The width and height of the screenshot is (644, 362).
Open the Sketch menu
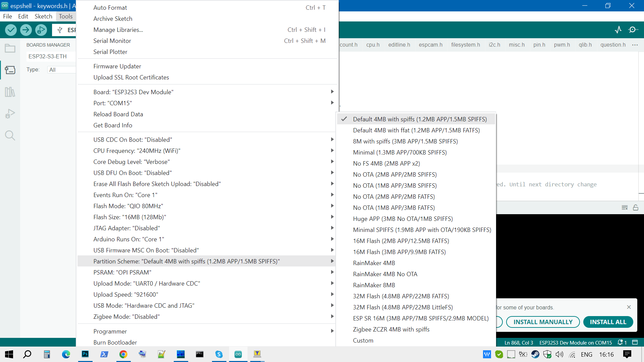[43, 16]
